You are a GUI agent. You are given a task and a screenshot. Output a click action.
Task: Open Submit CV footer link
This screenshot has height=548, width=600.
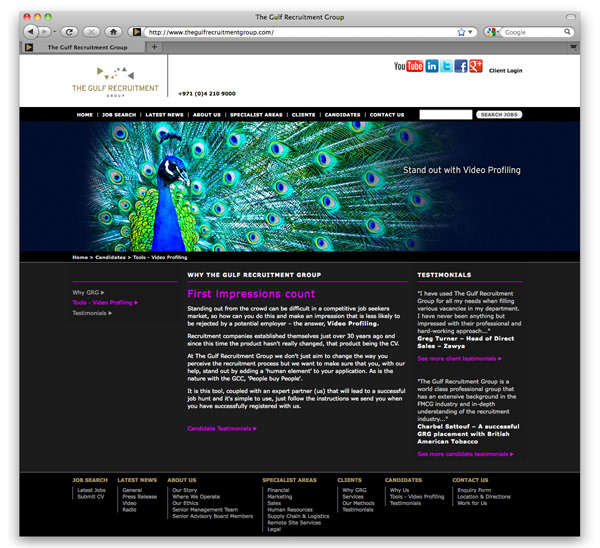[x=91, y=497]
